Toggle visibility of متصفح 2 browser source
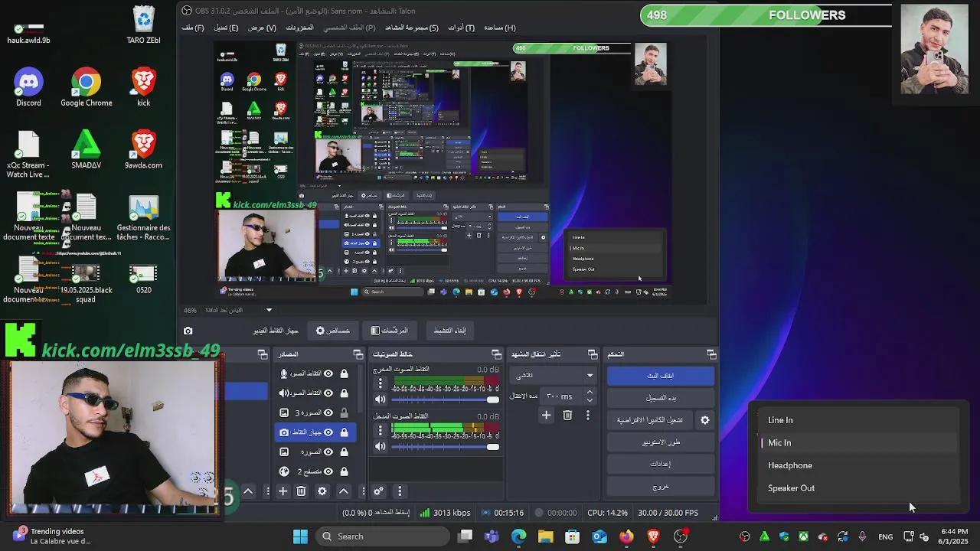980x551 pixels. (328, 471)
